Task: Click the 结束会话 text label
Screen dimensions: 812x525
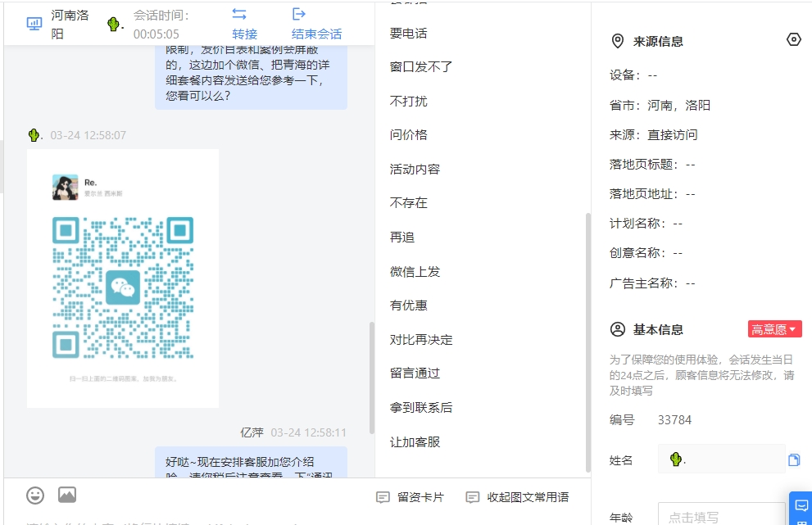Action: (x=316, y=34)
